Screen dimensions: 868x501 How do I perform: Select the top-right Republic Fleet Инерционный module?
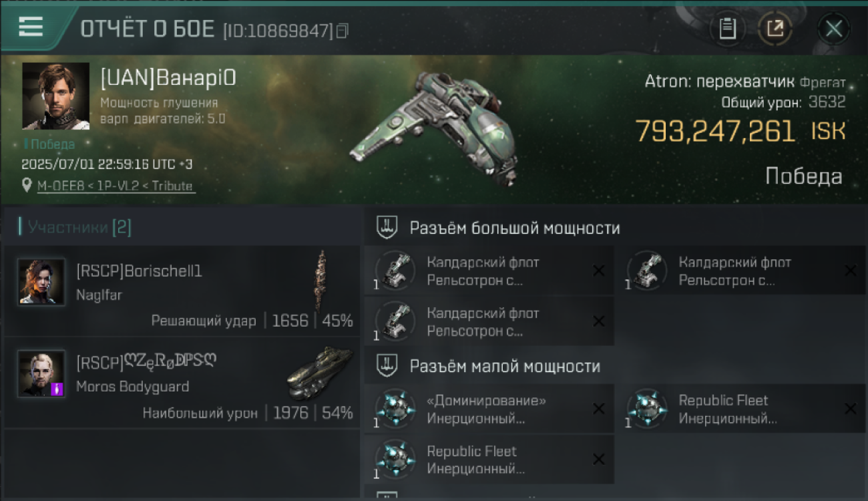pyautogui.click(x=745, y=409)
